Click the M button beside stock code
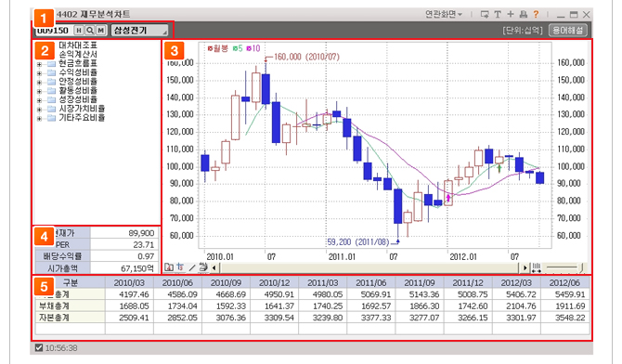 pyautogui.click(x=101, y=30)
